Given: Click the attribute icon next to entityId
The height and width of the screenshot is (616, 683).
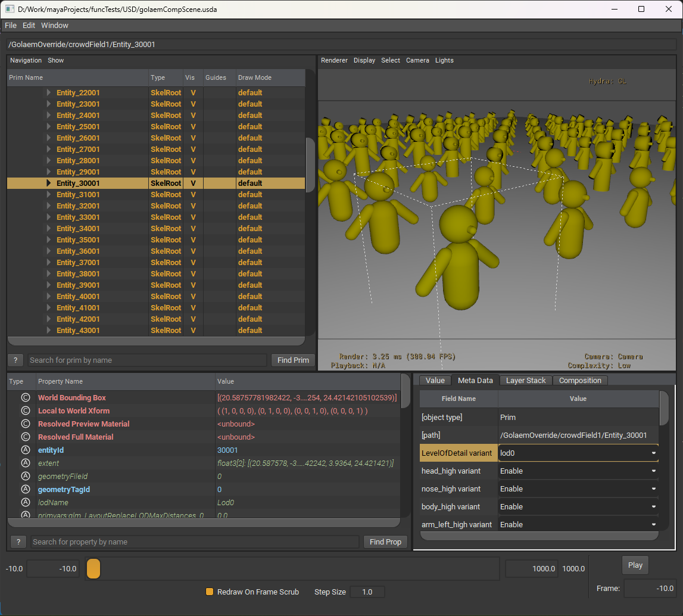Looking at the screenshot, I should click(x=25, y=450).
